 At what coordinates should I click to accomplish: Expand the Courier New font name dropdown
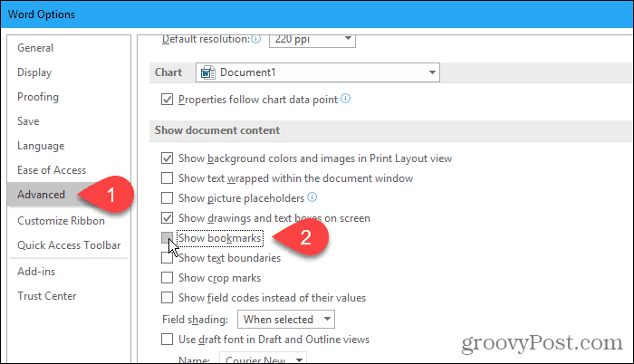[x=263, y=359]
